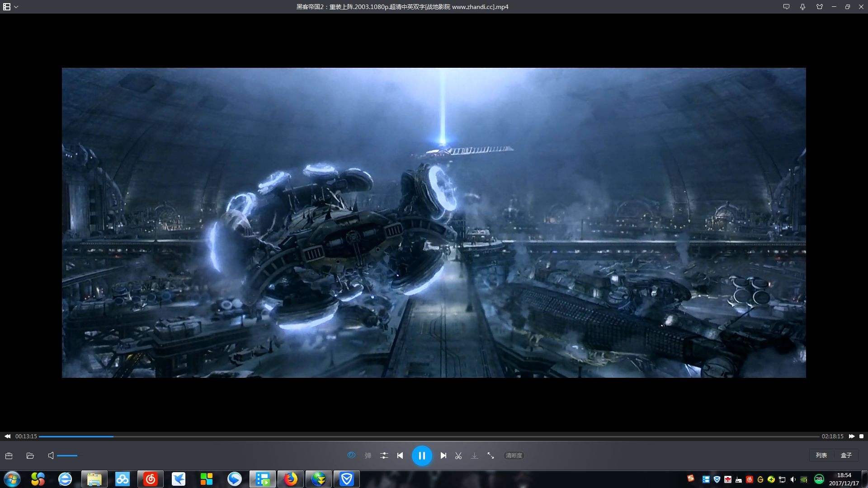Click the total duration 02:18:15
The height and width of the screenshot is (488, 868).
833,436
